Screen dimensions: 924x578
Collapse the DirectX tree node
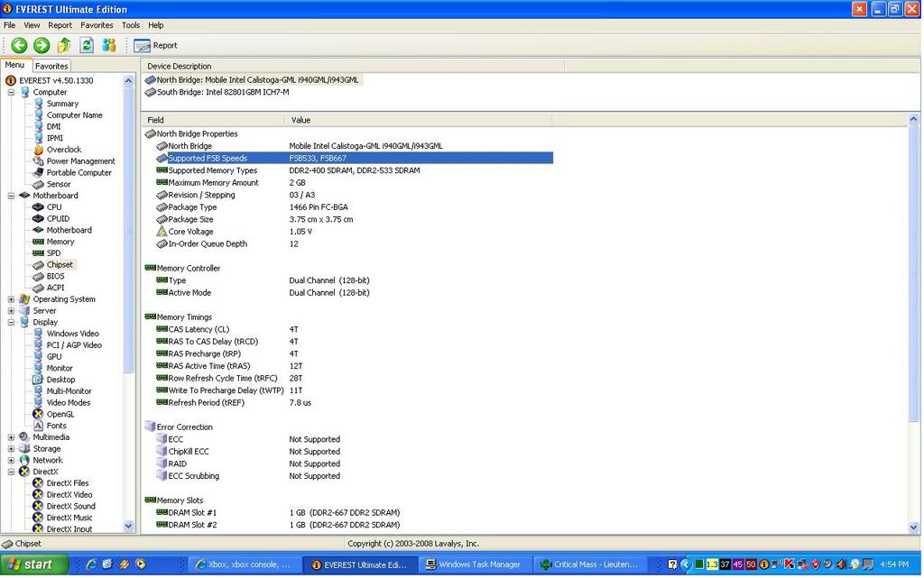pyautogui.click(x=11, y=472)
